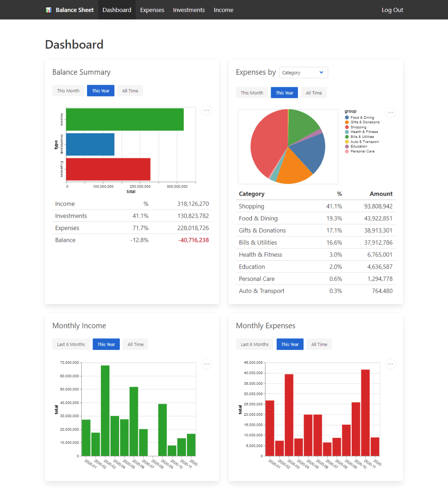Select All Time in Expenses by panel
This screenshot has height=499, width=448.
tap(314, 93)
